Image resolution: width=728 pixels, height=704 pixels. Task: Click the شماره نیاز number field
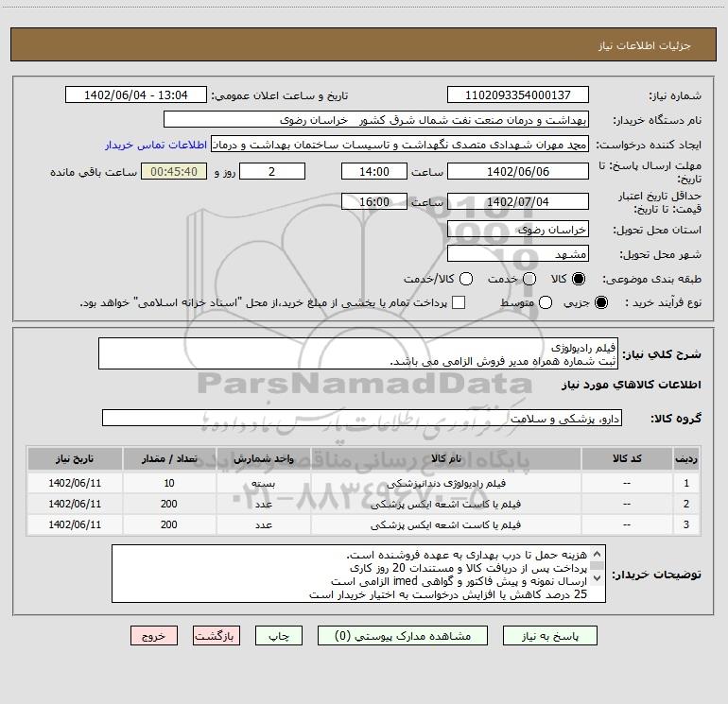click(x=518, y=94)
